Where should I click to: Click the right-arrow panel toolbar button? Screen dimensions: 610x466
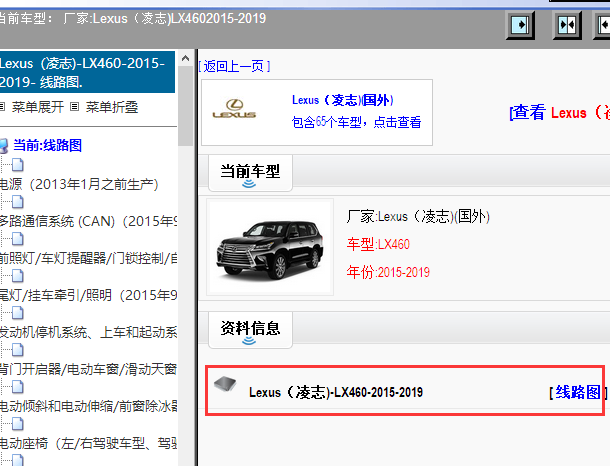coord(520,25)
